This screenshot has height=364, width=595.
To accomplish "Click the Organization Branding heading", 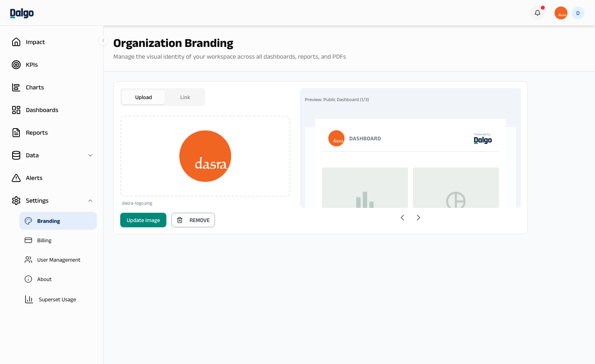I will (173, 43).
